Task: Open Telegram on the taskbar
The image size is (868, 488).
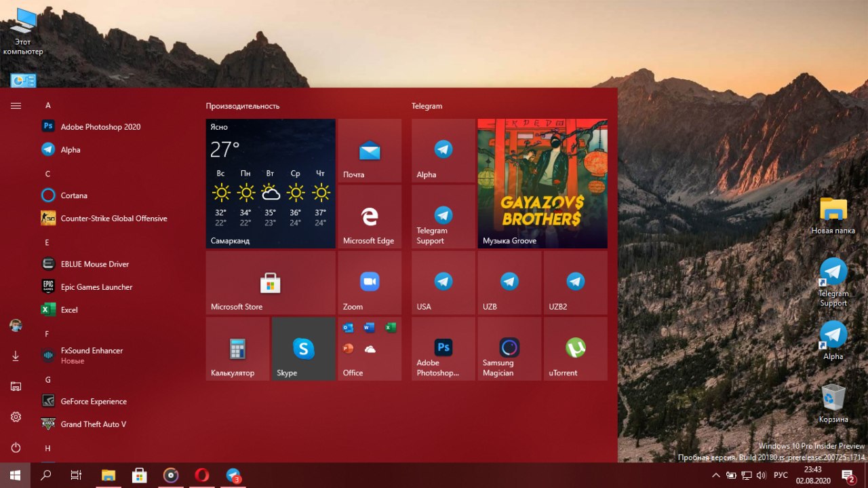Action: [x=233, y=475]
